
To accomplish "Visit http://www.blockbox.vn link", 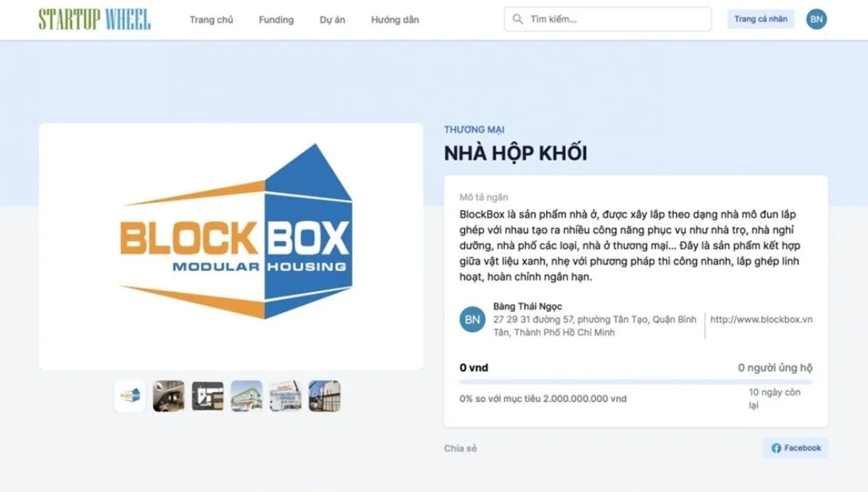I will 761,320.
